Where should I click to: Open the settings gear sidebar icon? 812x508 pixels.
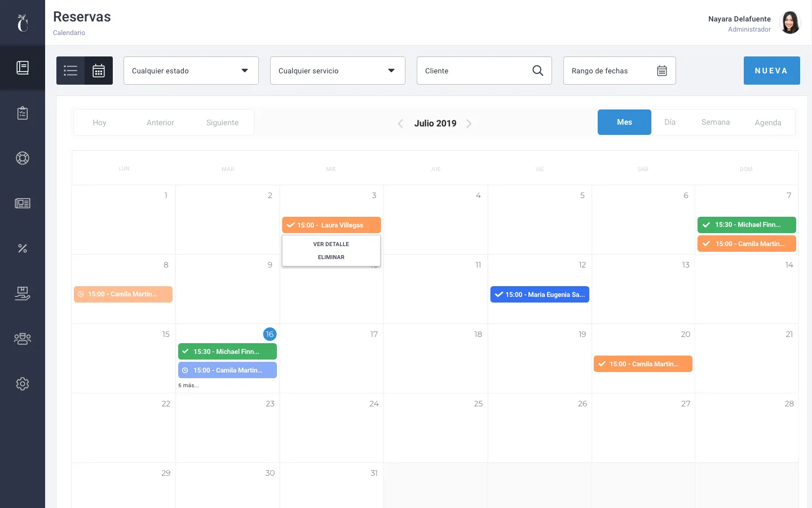23,384
